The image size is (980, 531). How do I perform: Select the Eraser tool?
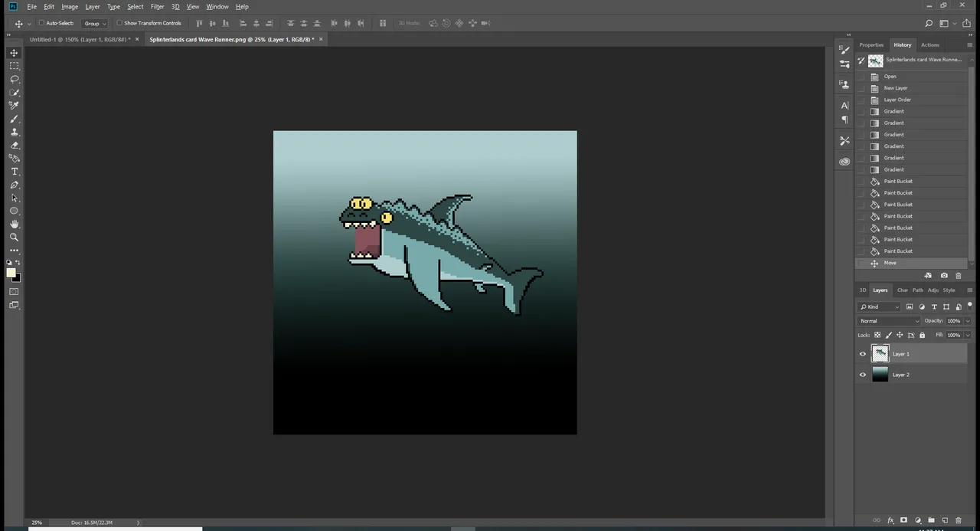14,145
